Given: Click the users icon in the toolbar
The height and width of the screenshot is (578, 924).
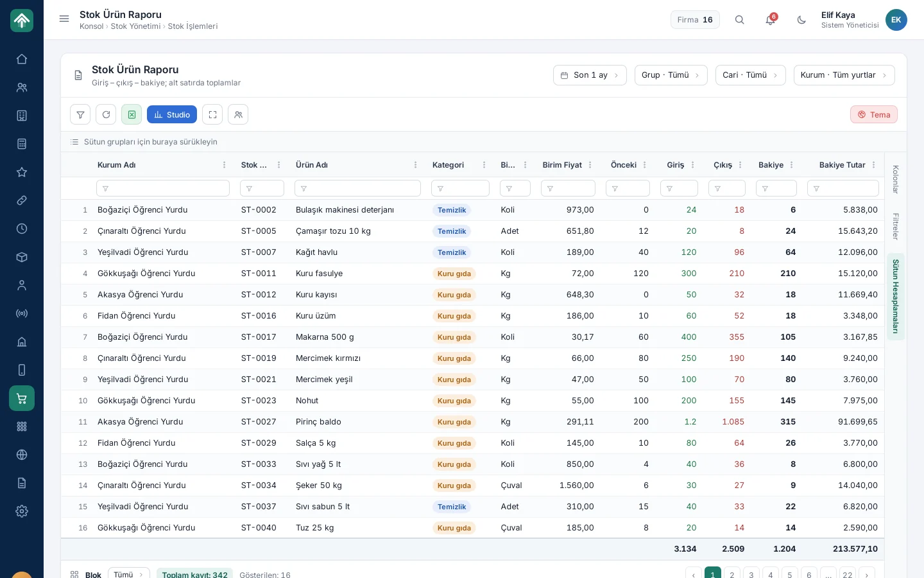Looking at the screenshot, I should tap(238, 114).
